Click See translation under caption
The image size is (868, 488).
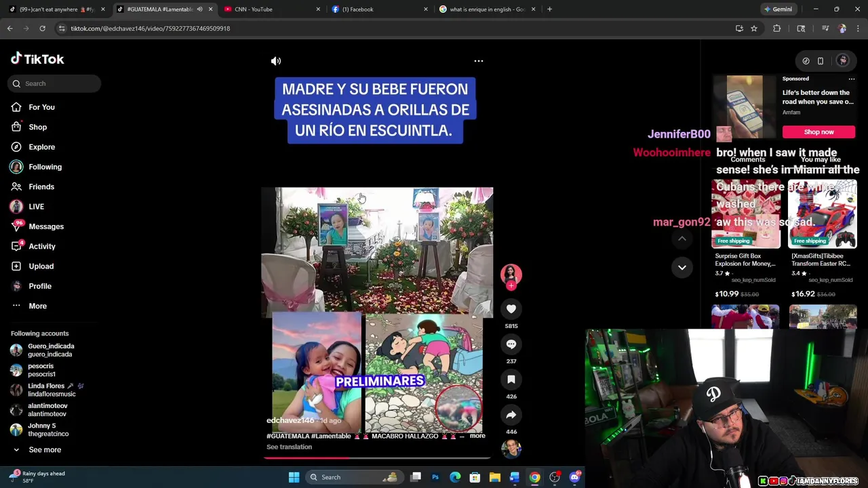coord(289,447)
